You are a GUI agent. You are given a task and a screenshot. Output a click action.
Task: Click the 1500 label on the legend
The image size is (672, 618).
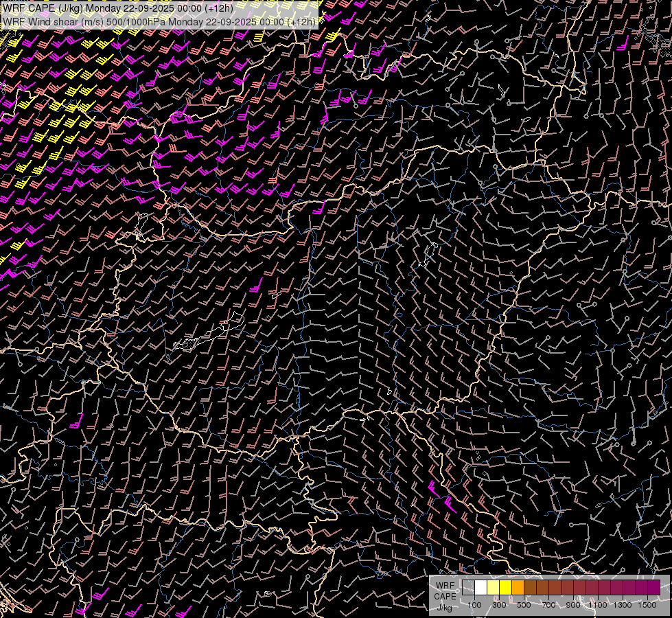(647, 605)
